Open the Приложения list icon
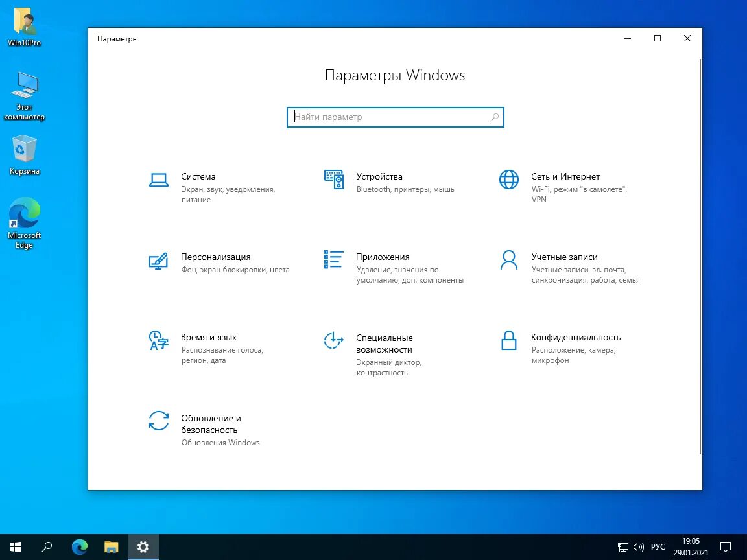Image resolution: width=747 pixels, height=560 pixels. [x=333, y=259]
